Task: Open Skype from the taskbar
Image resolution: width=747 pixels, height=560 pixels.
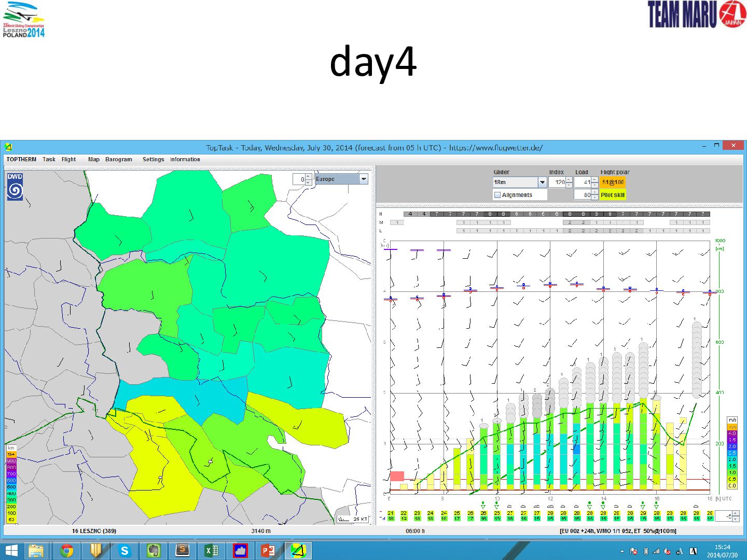Action: (125, 551)
